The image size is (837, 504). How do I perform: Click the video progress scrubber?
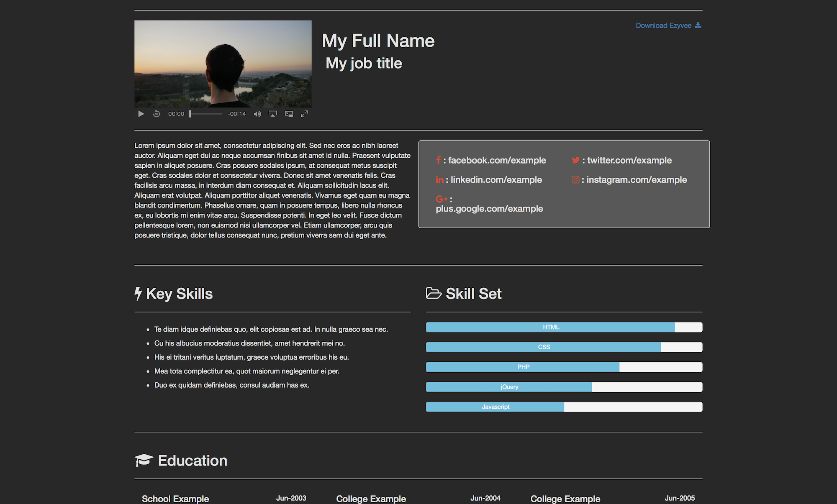tap(206, 114)
